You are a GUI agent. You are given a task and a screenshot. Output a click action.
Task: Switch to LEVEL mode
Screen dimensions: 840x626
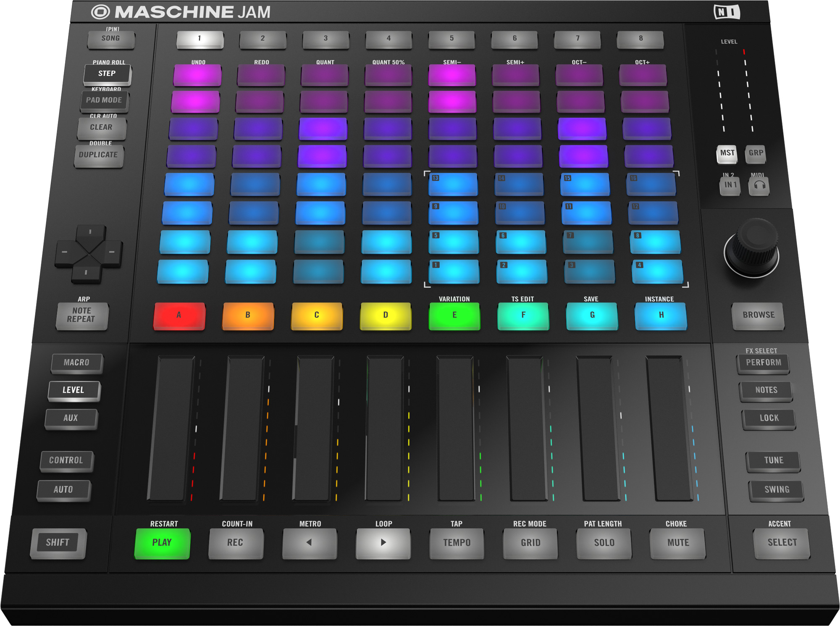74,390
